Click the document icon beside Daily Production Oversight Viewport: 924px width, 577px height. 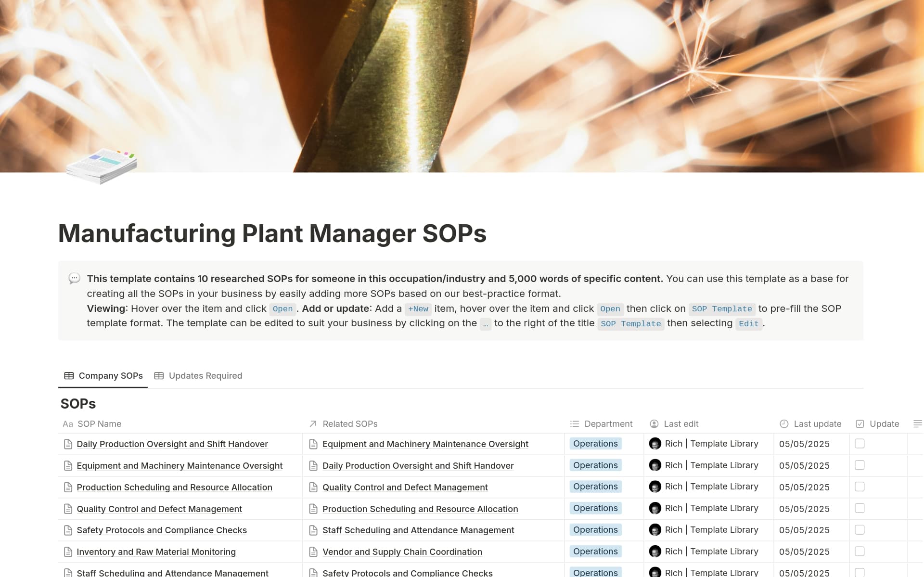click(x=68, y=444)
